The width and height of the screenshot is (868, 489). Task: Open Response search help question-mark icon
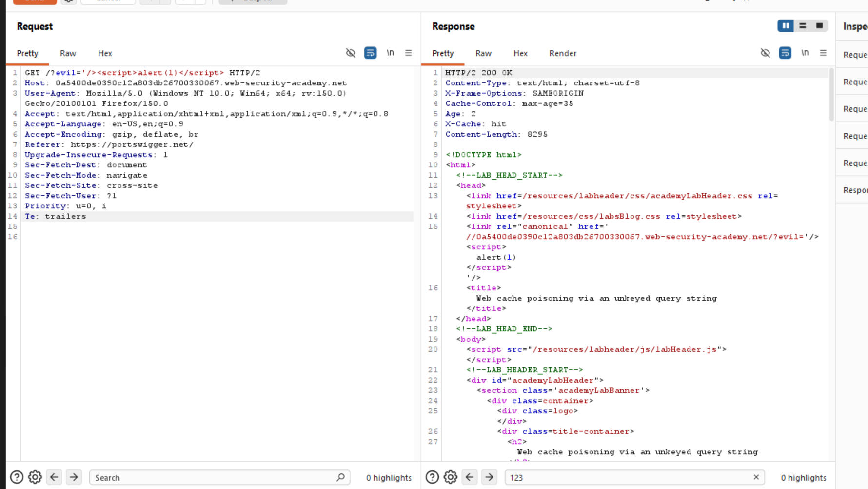click(432, 477)
